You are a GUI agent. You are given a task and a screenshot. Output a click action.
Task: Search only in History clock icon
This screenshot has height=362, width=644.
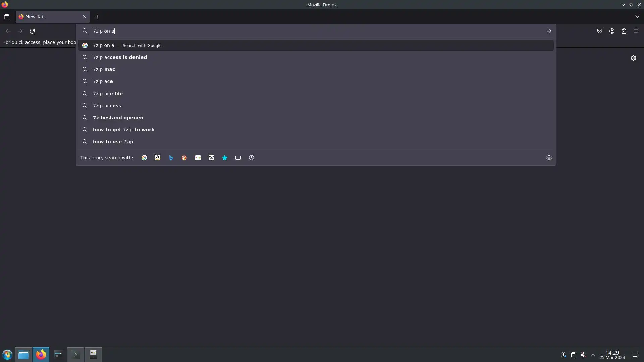tap(252, 158)
